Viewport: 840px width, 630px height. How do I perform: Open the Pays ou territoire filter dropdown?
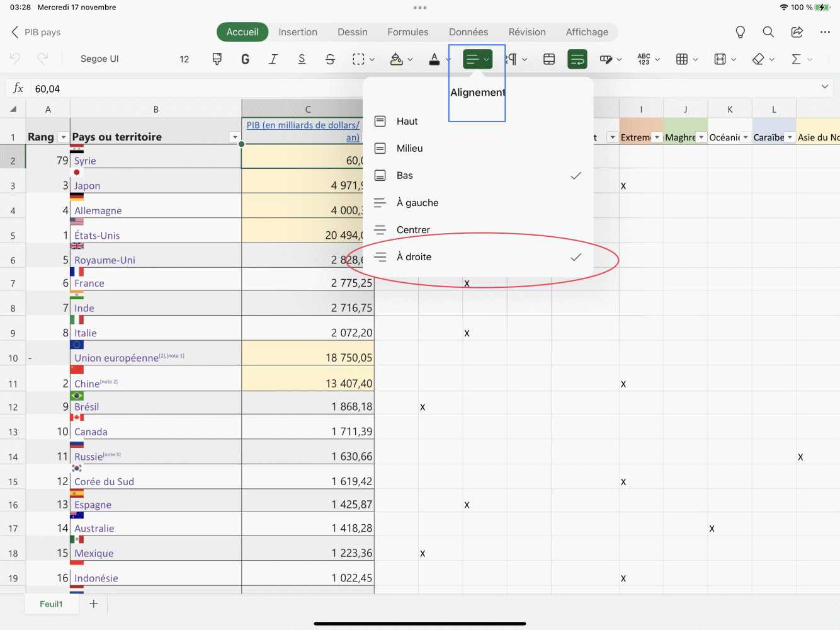click(x=235, y=137)
